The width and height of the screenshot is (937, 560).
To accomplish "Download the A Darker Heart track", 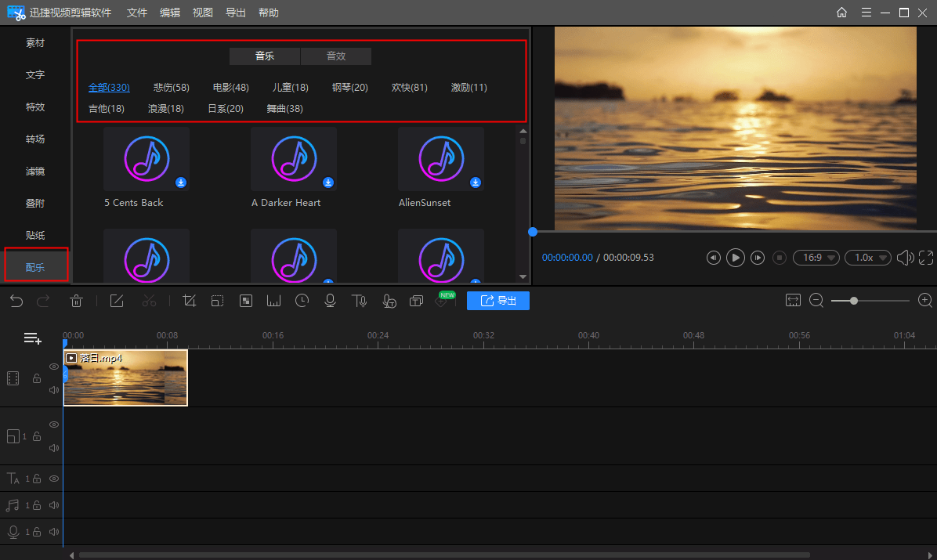I will [x=328, y=182].
